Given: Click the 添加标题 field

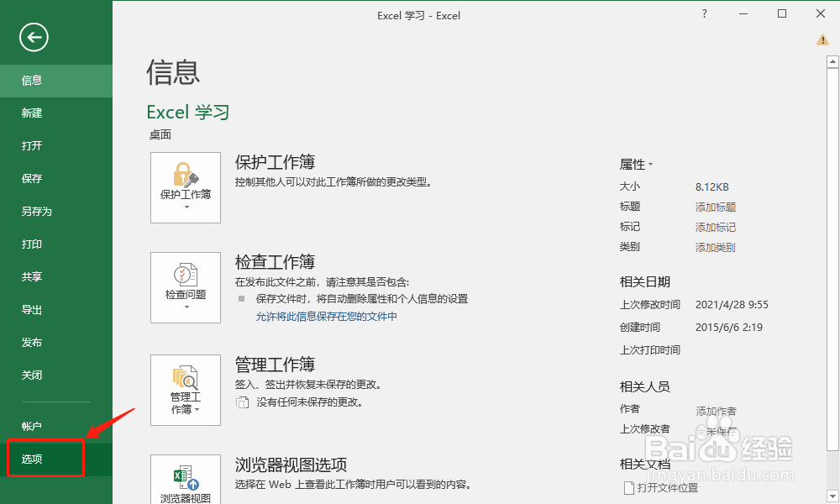Looking at the screenshot, I should (x=716, y=207).
